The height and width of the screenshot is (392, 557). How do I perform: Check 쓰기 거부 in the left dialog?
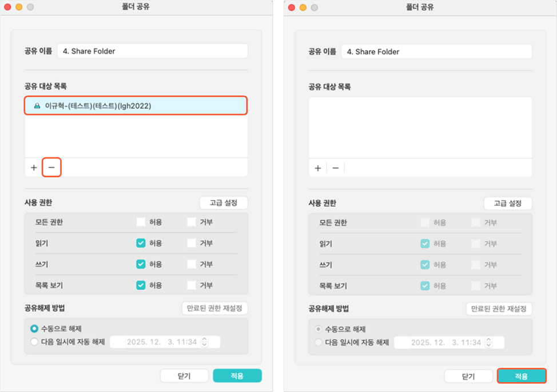pos(191,264)
